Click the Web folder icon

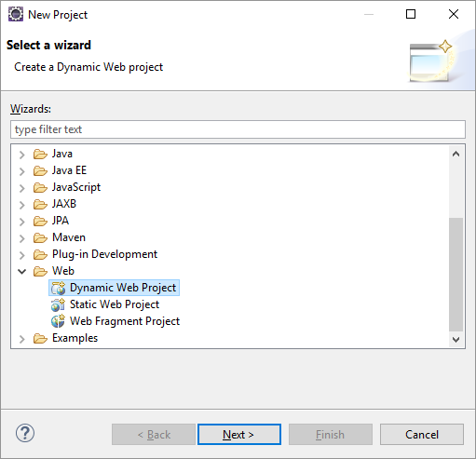click(40, 271)
